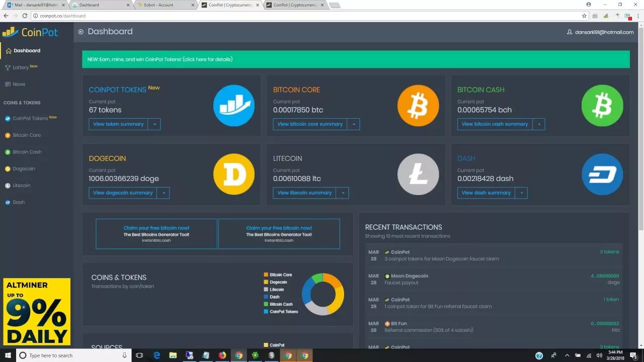Image resolution: width=644 pixels, height=362 pixels.
Task: Open Microsoft Edge from the taskbar
Action: pyautogui.click(x=156, y=355)
